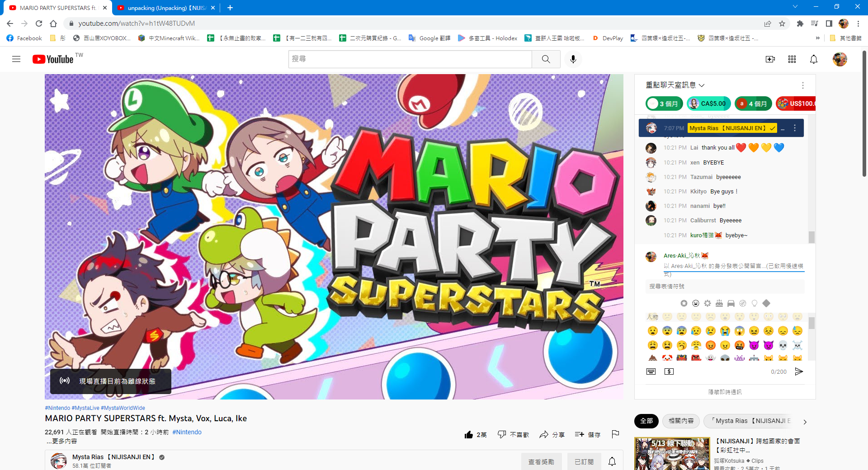The width and height of the screenshot is (868, 470).
Task: Select the 全部 filter chip
Action: pyautogui.click(x=646, y=421)
